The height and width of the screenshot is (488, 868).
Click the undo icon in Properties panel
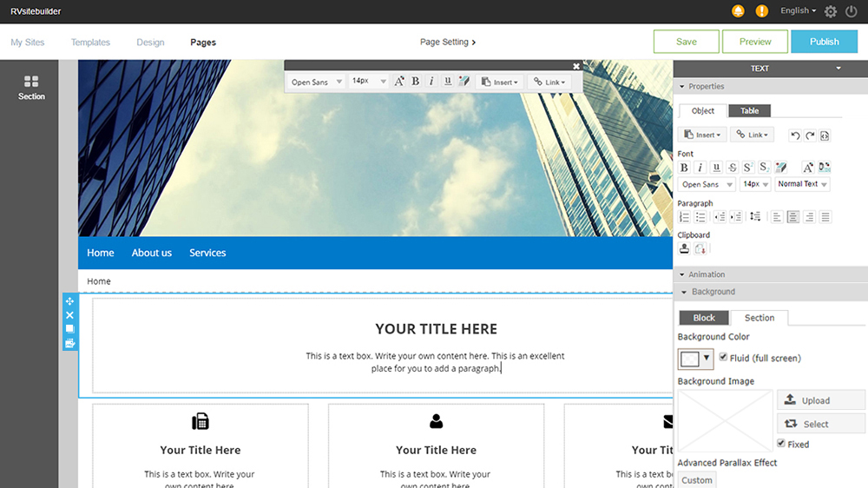(x=795, y=135)
